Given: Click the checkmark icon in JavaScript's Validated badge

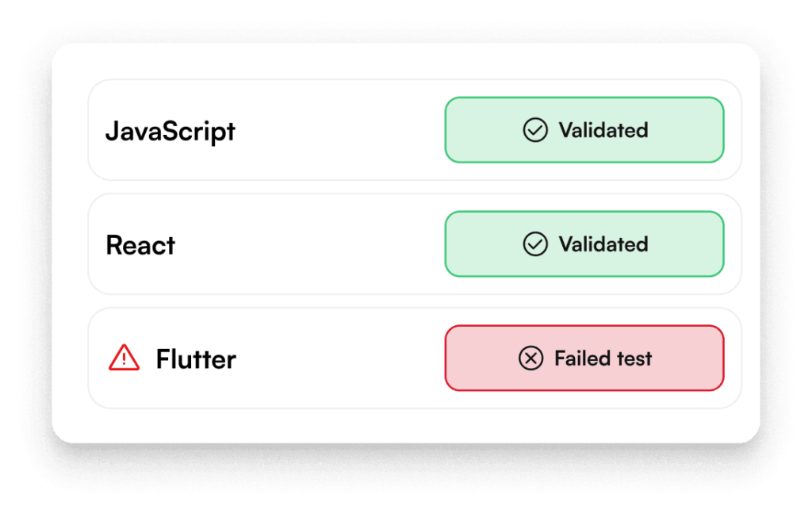Looking at the screenshot, I should 535,130.
